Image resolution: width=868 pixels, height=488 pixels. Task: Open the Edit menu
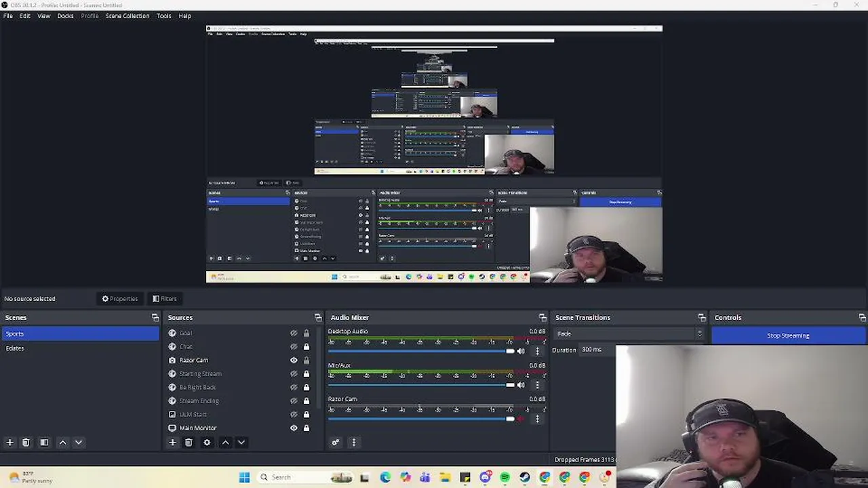pos(25,16)
